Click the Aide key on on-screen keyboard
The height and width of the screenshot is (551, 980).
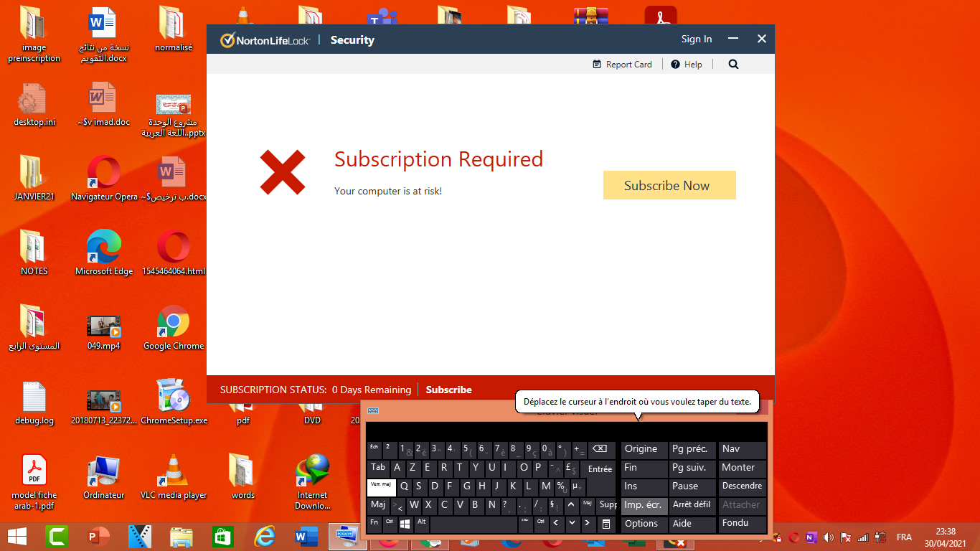693,524
